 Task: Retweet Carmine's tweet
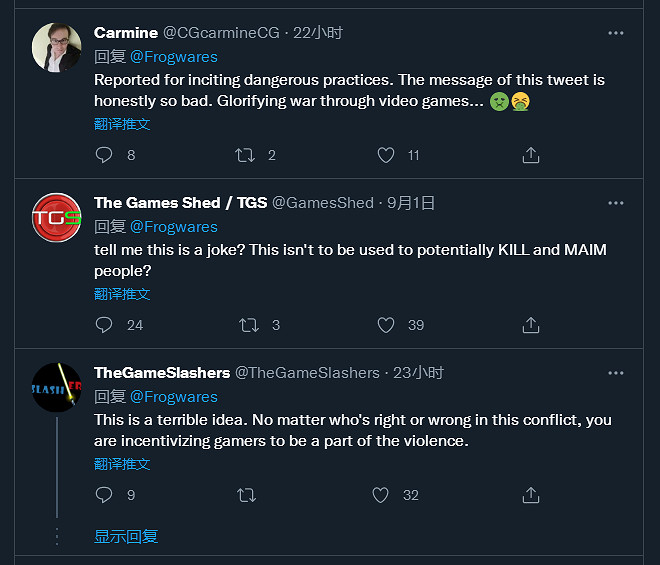tap(245, 155)
